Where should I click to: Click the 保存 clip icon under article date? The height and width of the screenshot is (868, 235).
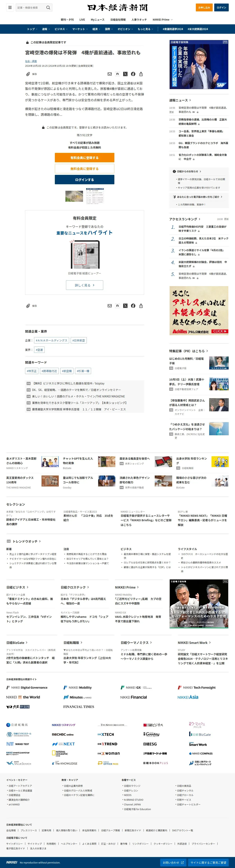28,74
